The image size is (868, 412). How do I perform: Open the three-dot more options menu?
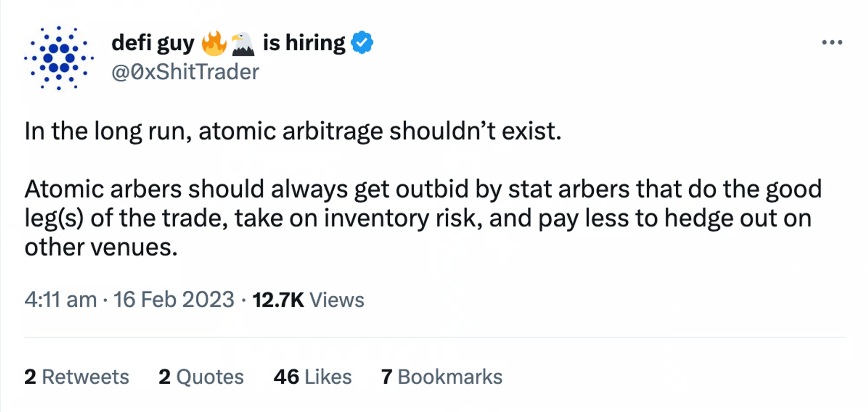pyautogui.click(x=832, y=43)
